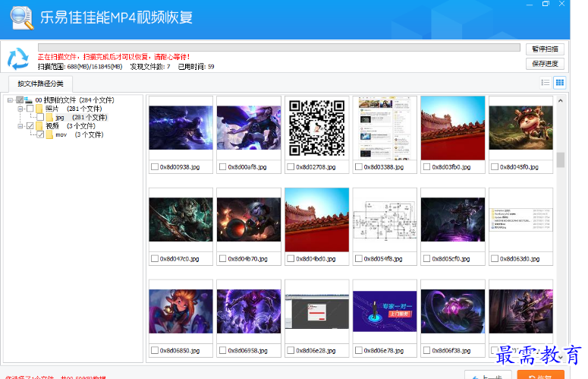Check the 0x8d04bd0.jpg checkbox
The height and width of the screenshot is (379, 588).
tap(291, 259)
